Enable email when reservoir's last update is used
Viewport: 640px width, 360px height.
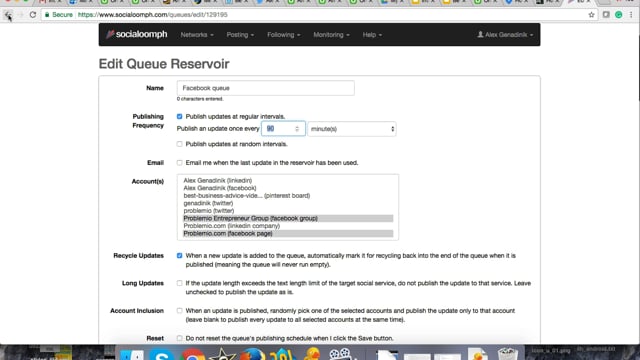pyautogui.click(x=180, y=162)
